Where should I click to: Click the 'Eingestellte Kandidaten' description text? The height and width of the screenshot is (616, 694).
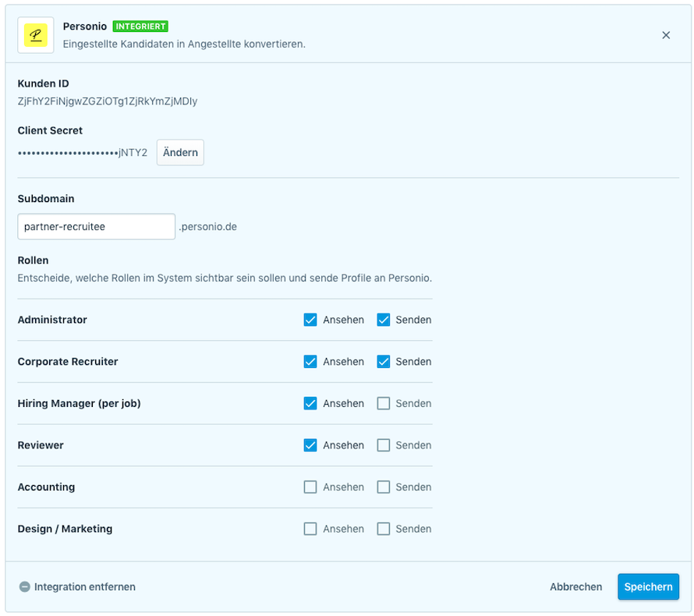pyautogui.click(x=184, y=44)
